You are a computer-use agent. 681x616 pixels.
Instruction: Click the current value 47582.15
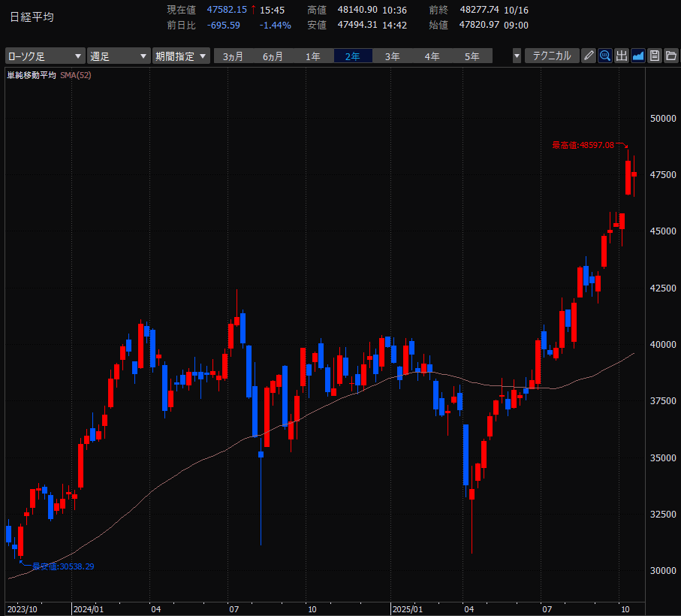coord(227,10)
